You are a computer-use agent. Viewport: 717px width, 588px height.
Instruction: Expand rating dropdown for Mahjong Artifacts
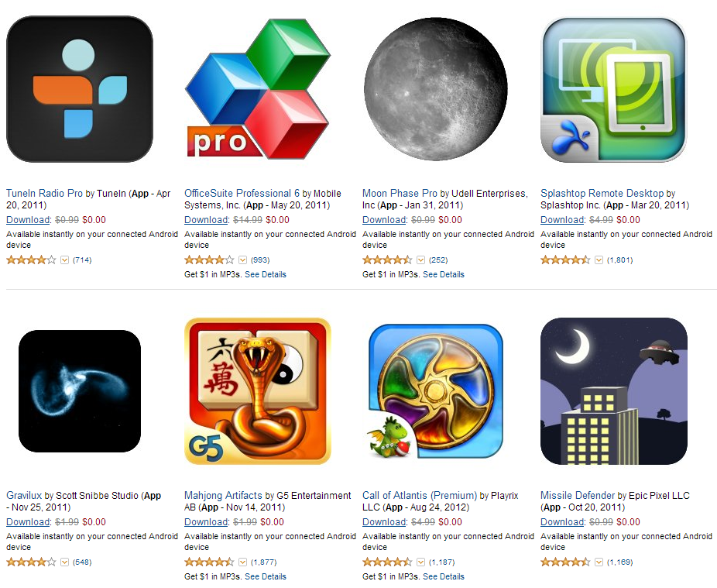pos(243,562)
